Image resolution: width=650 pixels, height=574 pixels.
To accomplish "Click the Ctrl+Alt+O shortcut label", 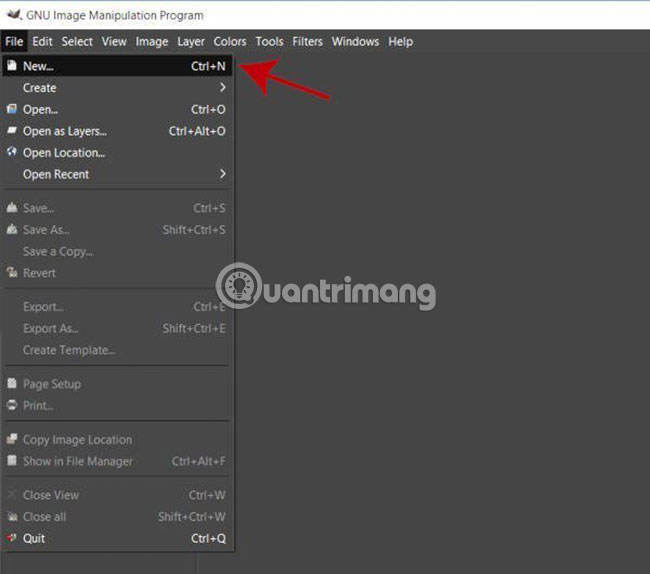I will 197,131.
